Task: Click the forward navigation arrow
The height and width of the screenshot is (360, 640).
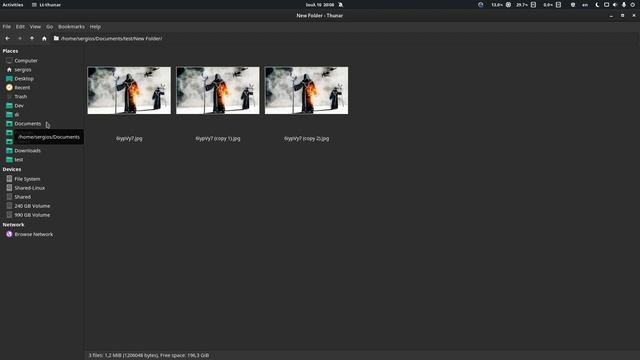Action: 20,38
